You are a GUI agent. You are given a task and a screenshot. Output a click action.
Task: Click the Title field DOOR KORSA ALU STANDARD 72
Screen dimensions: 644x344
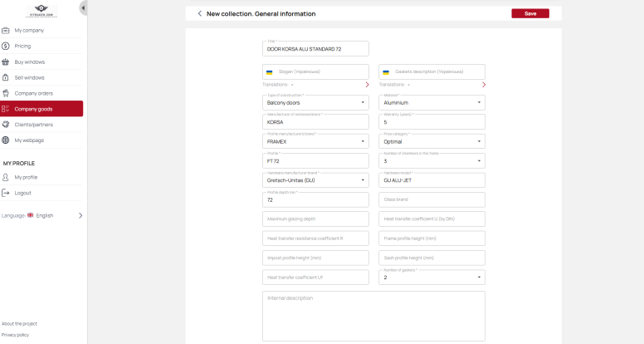[x=315, y=48]
